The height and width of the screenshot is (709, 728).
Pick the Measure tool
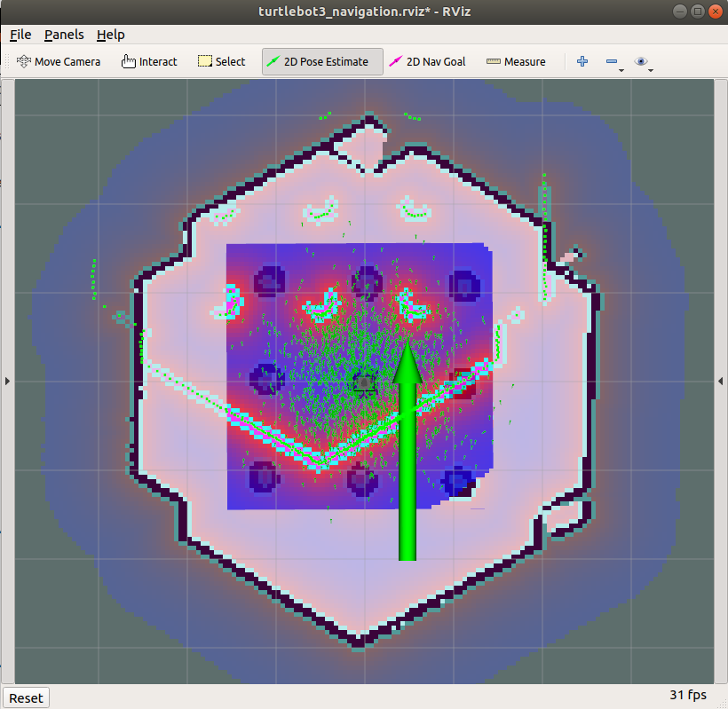pyautogui.click(x=516, y=61)
